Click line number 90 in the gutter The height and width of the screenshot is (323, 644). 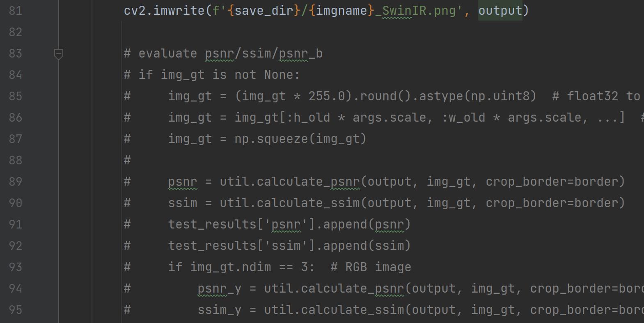[16, 203]
